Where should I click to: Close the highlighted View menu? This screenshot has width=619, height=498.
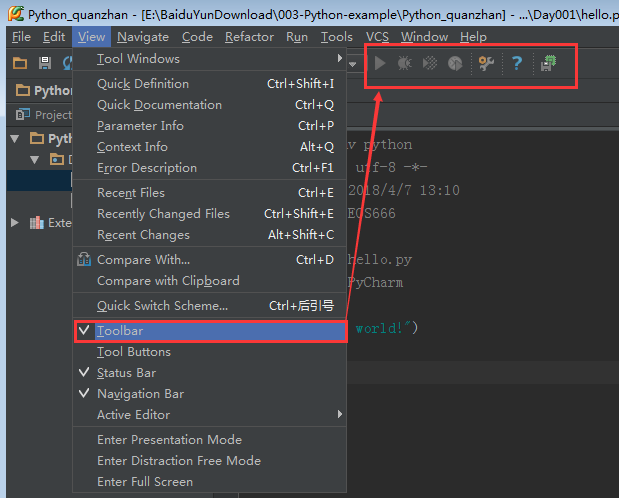[x=91, y=37]
